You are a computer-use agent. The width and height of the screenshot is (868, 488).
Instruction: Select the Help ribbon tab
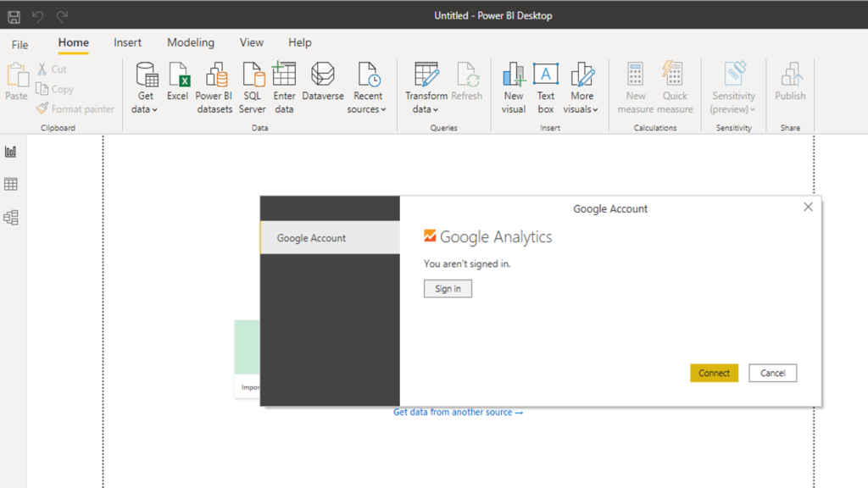coord(300,42)
